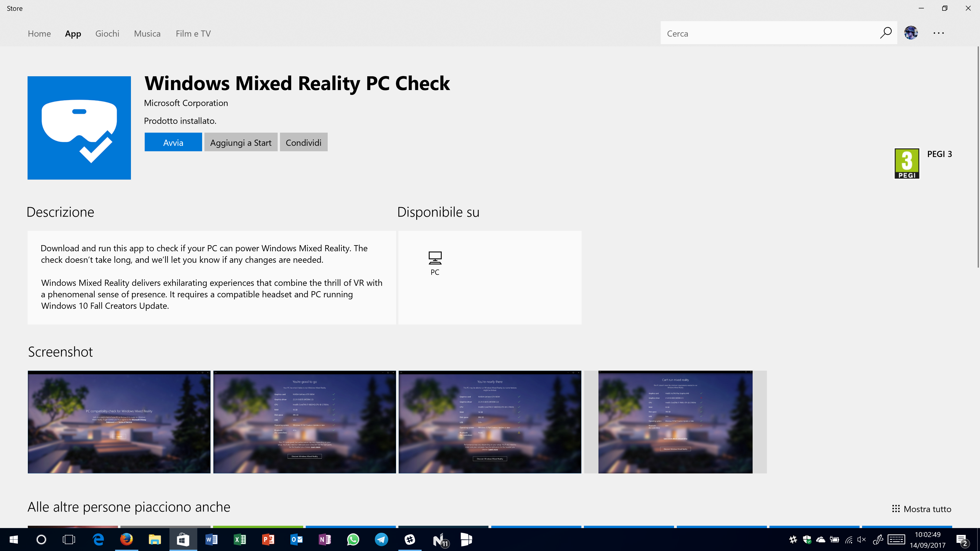
Task: Go to Film e TV tab
Action: pos(193,33)
